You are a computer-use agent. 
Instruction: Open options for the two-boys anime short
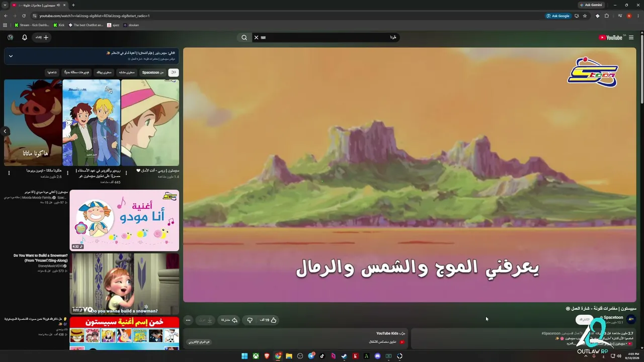pyautogui.click(x=68, y=173)
